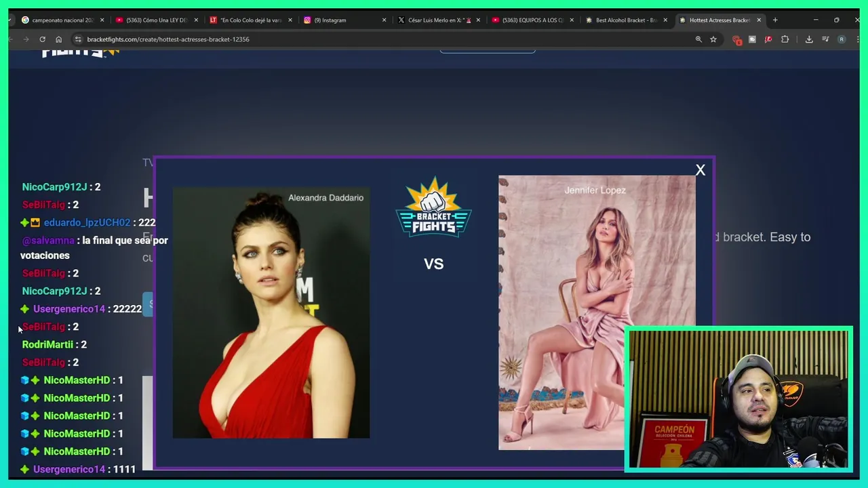Open the browser downloads icon
868x488 pixels.
point(809,39)
